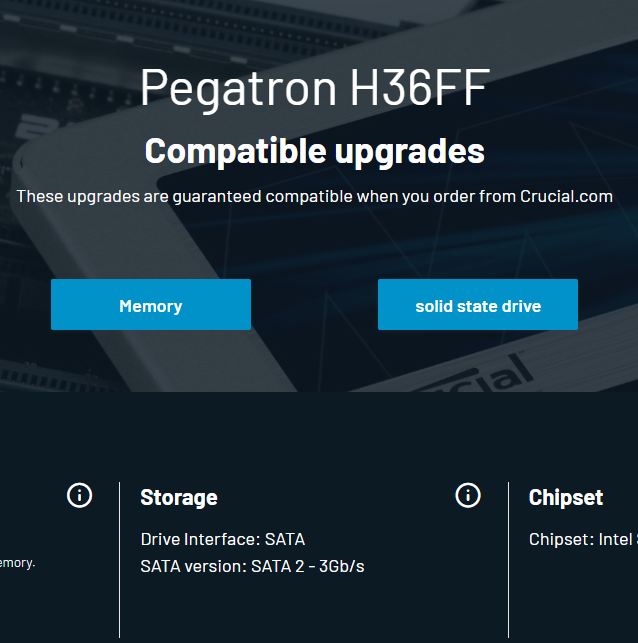Click the info icon left of Chipset
This screenshot has height=643, width=638.
pyautogui.click(x=468, y=495)
